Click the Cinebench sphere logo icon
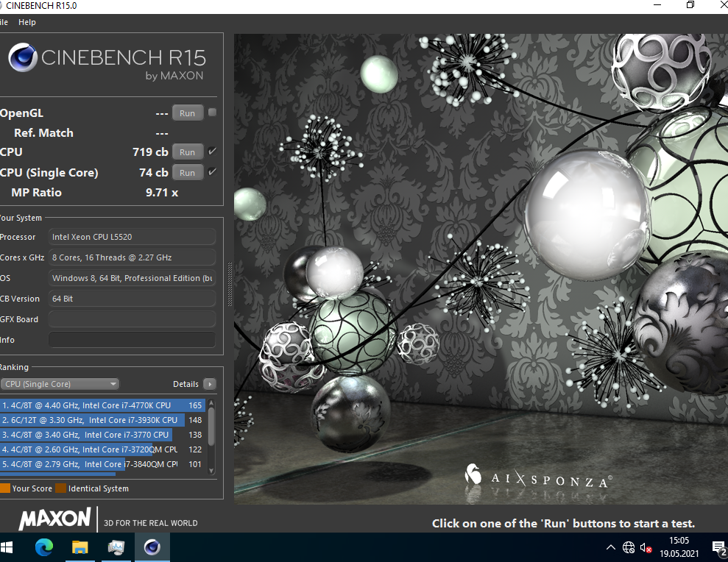 [x=23, y=57]
